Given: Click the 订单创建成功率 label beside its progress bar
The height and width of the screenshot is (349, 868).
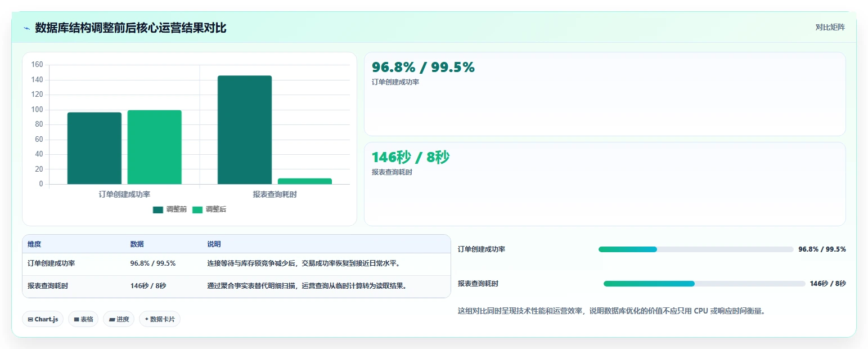Looking at the screenshot, I should (482, 249).
